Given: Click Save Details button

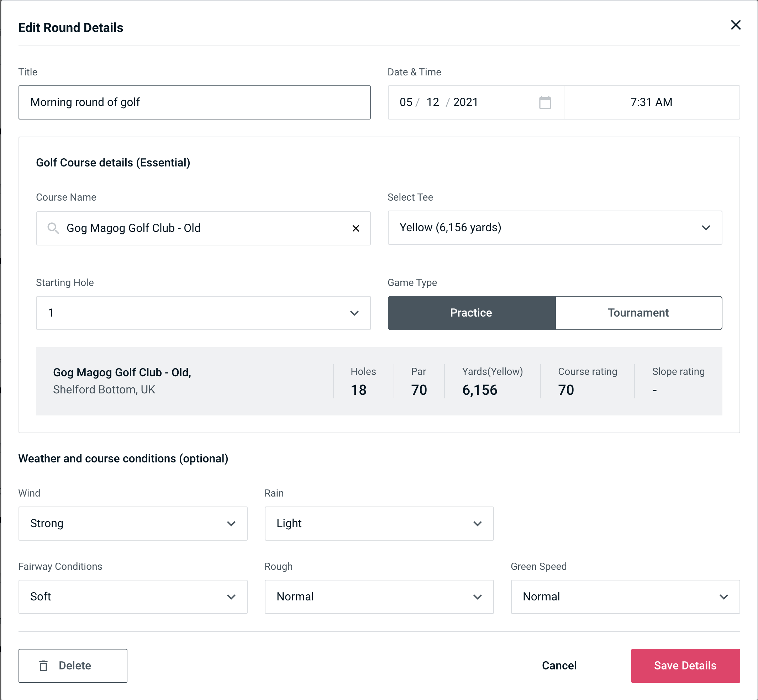Looking at the screenshot, I should click(x=685, y=665).
